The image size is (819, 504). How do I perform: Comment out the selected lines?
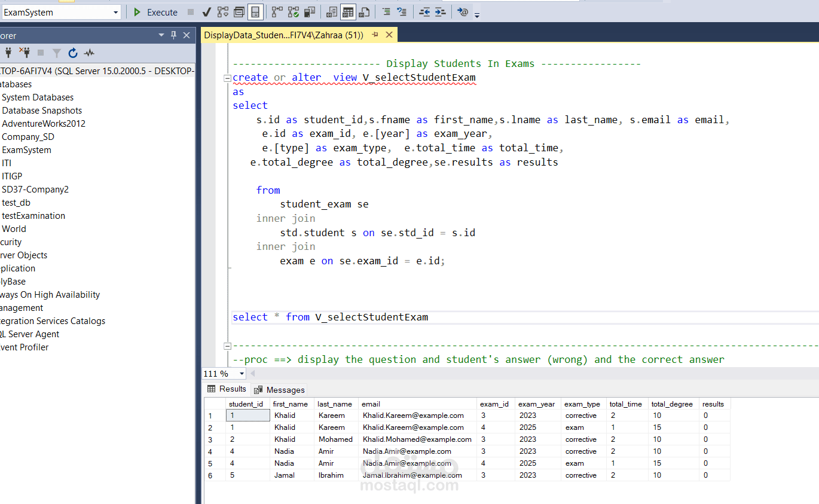(x=386, y=12)
